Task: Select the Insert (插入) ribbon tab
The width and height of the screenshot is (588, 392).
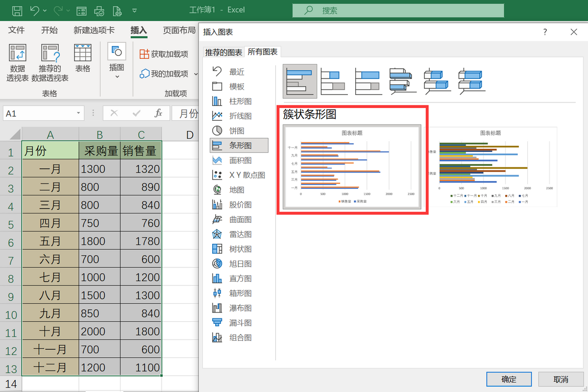Action: (x=139, y=30)
